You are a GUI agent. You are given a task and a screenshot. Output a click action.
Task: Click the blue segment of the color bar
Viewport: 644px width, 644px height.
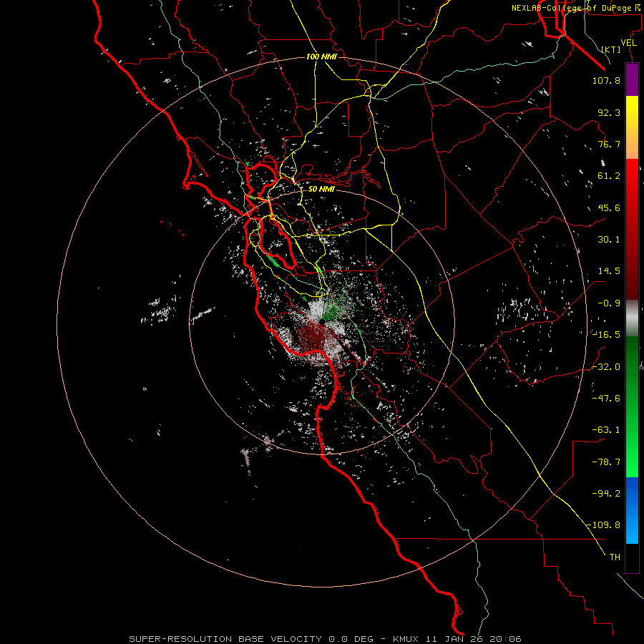tap(632, 510)
